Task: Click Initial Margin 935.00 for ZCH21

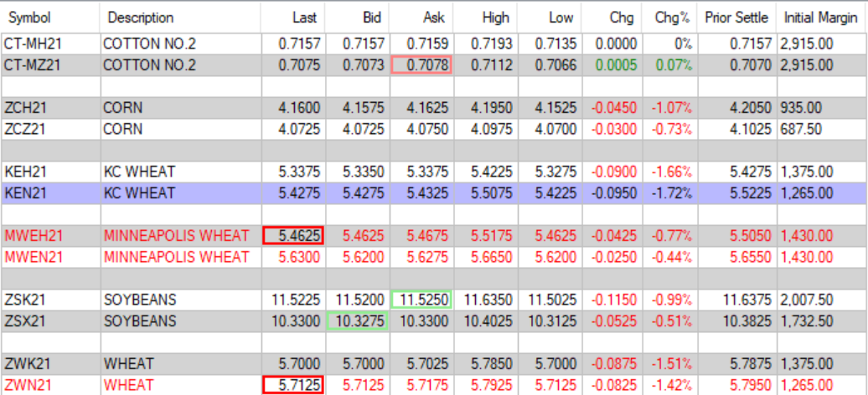Action: (x=821, y=108)
